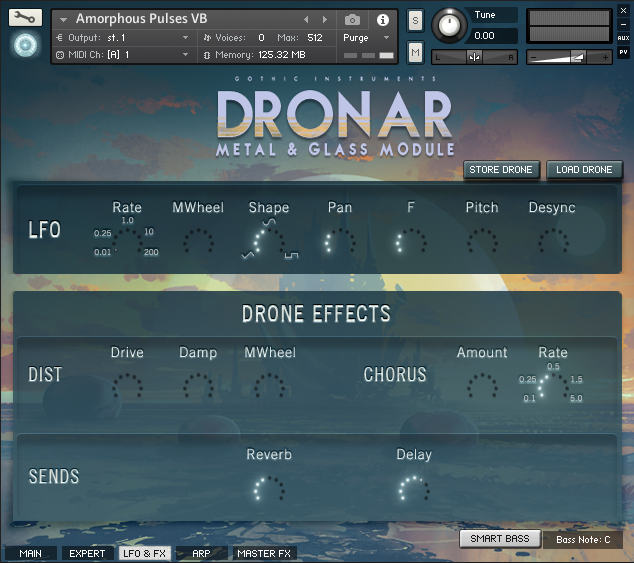Click the LFO Pan knob
634x563 pixels.
340,242
